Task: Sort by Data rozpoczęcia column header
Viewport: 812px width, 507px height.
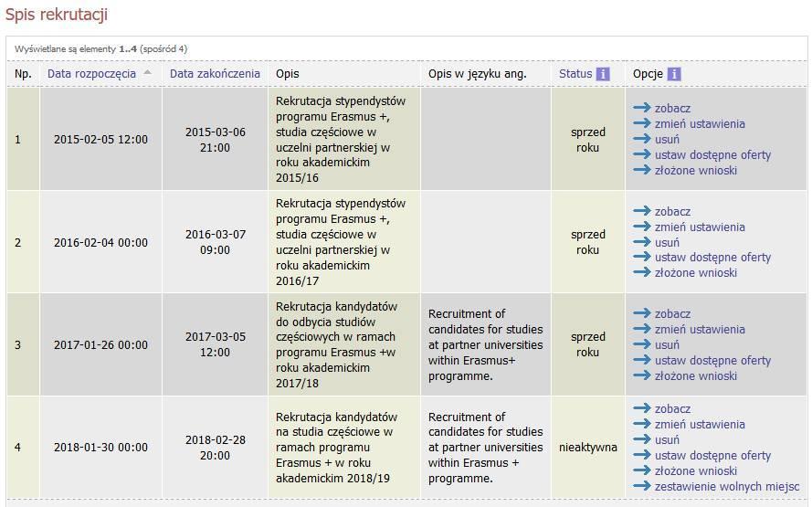Action: tap(91, 74)
